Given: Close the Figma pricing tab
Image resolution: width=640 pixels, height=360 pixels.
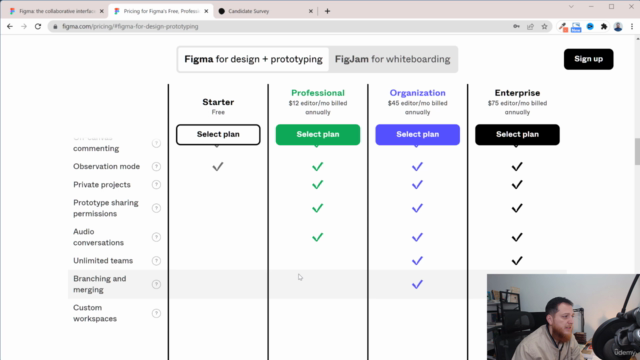Looking at the screenshot, I should (x=206, y=11).
